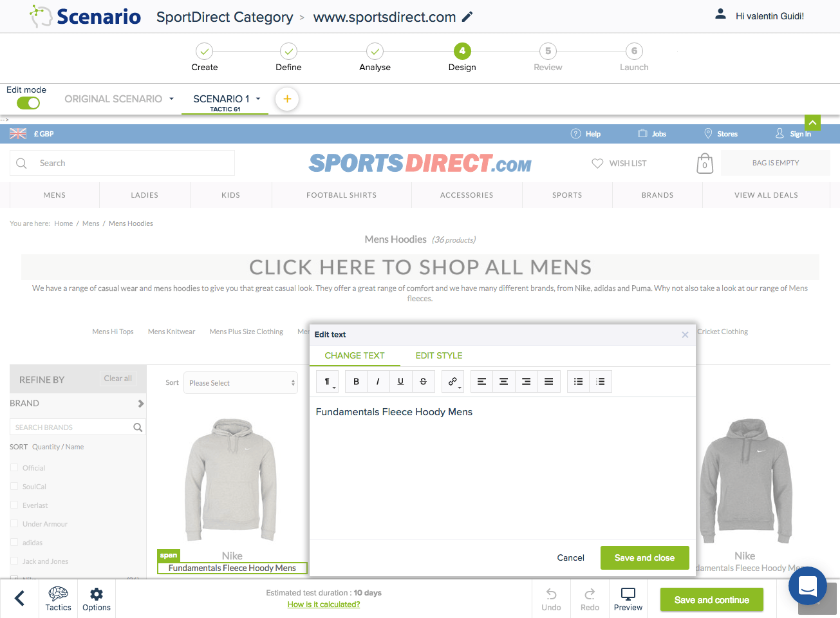Justify text in editor
The width and height of the screenshot is (840, 618).
tap(549, 382)
